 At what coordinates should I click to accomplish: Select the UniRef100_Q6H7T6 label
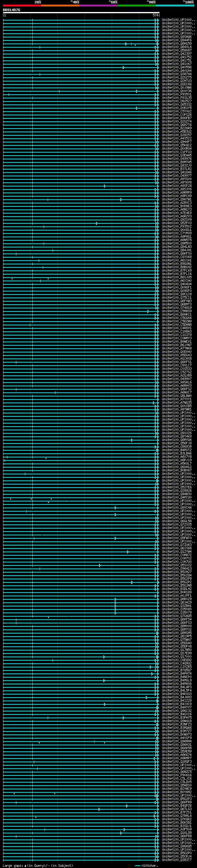177,125
